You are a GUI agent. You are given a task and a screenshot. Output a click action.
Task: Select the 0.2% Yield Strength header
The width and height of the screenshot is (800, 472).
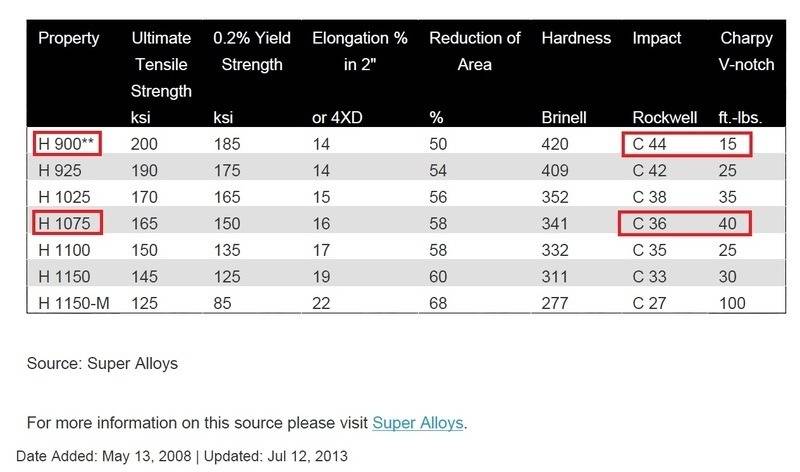tap(252, 52)
